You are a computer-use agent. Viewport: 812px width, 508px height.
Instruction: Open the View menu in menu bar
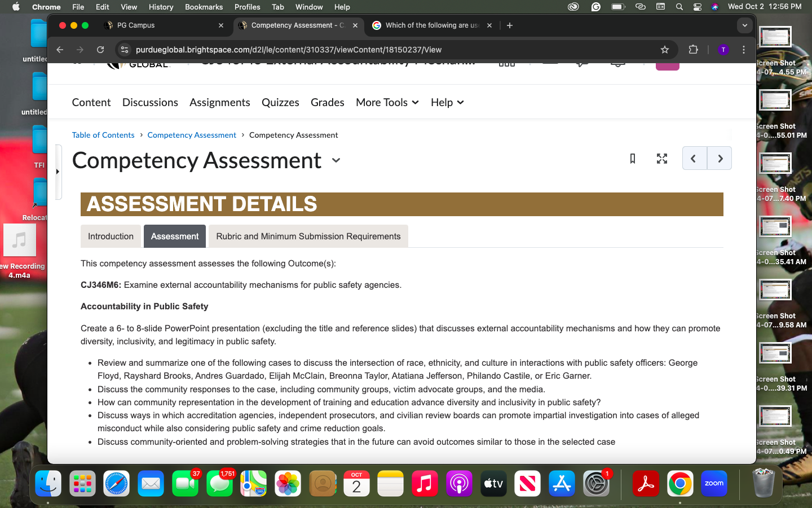(x=129, y=7)
